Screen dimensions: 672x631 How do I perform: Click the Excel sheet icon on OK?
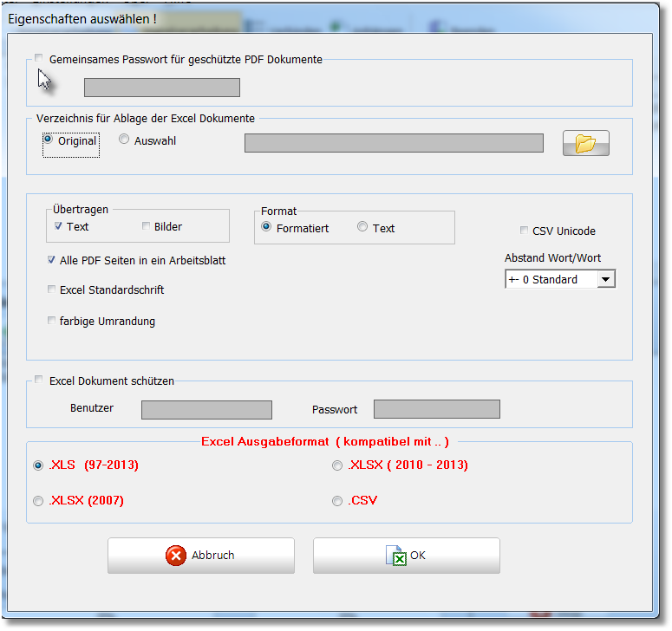[x=396, y=556]
